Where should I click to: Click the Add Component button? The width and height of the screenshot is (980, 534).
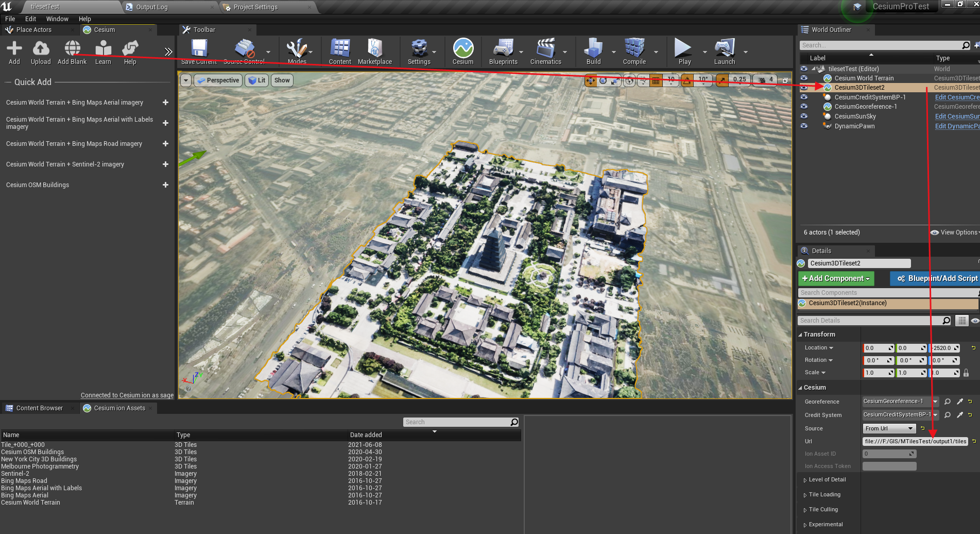835,278
